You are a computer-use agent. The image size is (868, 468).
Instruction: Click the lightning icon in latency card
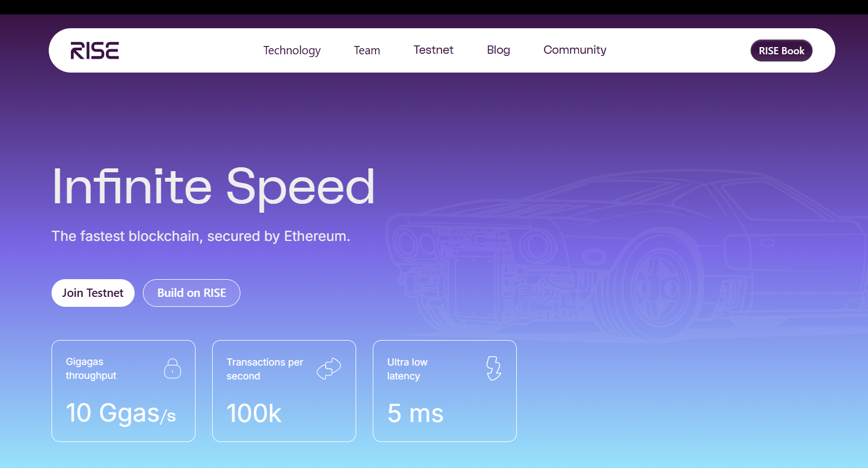point(494,368)
